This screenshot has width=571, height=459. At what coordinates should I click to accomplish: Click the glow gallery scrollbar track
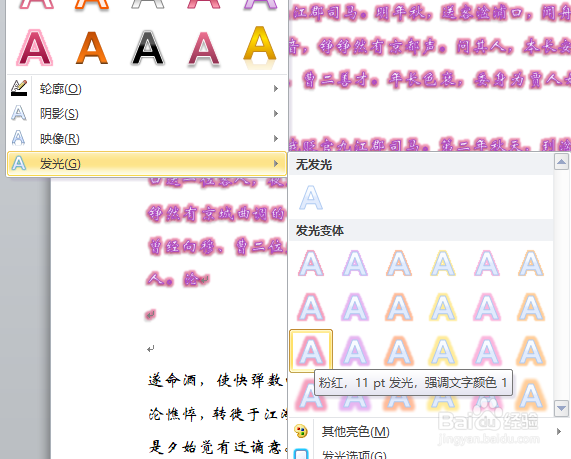561,285
